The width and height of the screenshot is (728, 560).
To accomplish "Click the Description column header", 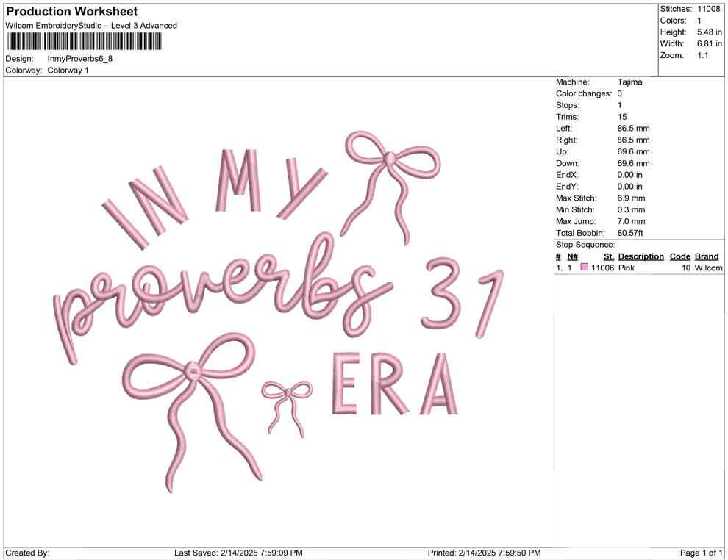I will tap(640, 256).
